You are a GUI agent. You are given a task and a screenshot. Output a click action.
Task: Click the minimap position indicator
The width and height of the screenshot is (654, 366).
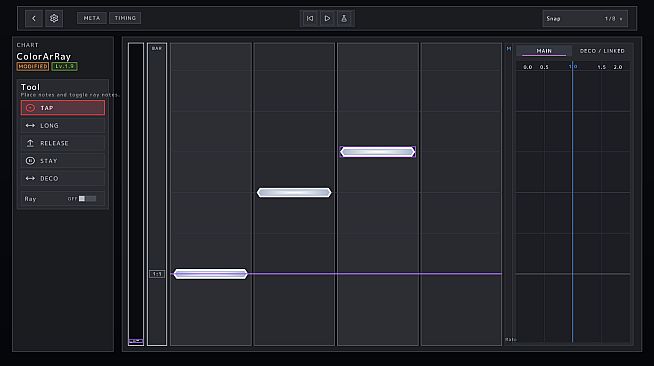pyautogui.click(x=136, y=341)
